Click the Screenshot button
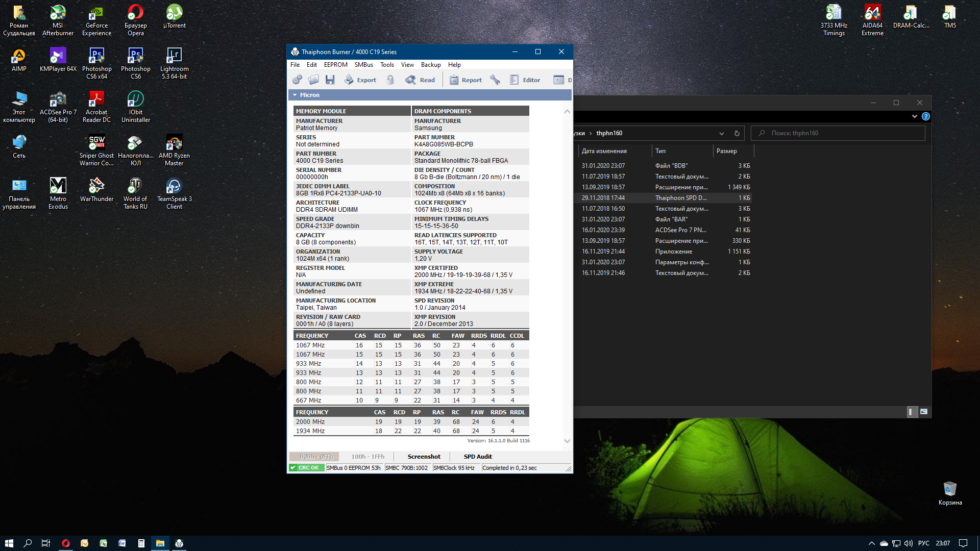Screen dimensions: 980x551 [424, 457]
